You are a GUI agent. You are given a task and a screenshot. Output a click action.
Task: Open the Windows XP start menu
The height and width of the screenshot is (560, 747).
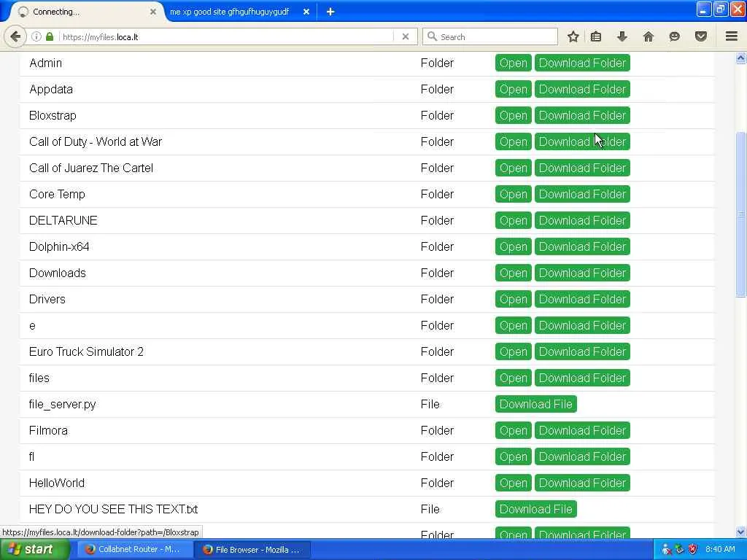pos(34,550)
